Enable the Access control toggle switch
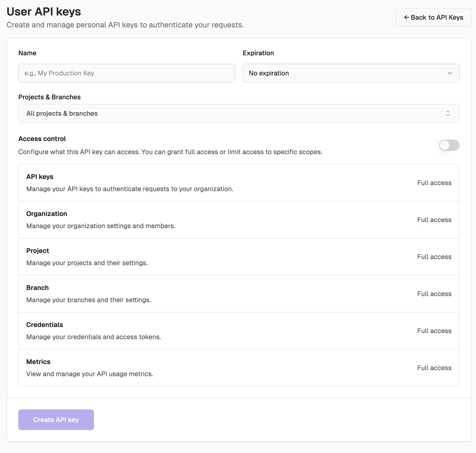This screenshot has width=476, height=453. (x=449, y=145)
